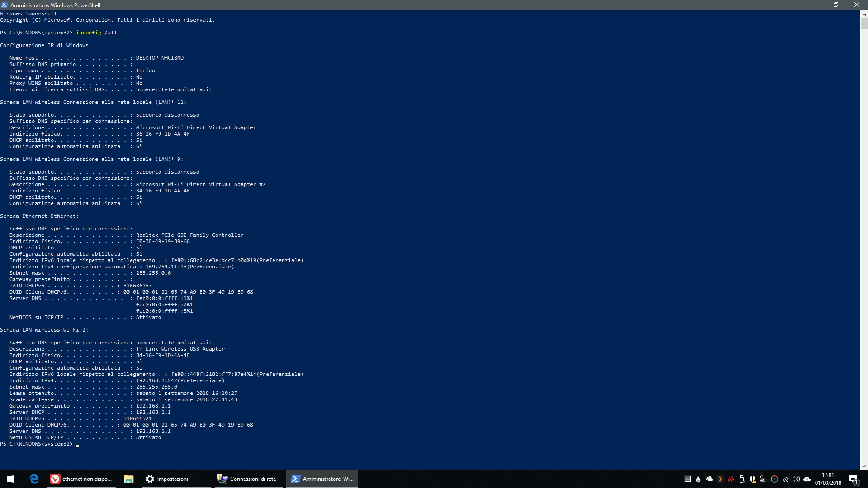Restore down the PowerShell window

(836, 5)
